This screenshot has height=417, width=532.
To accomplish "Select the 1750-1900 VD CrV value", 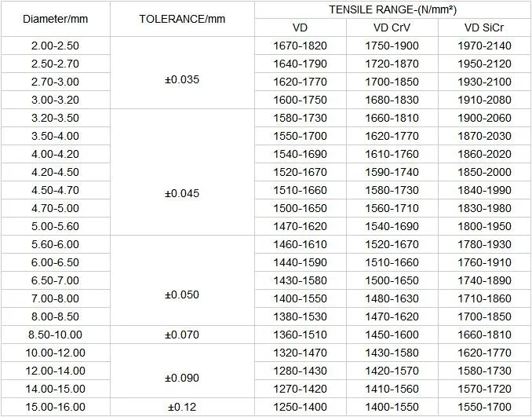I will pyautogui.click(x=392, y=46).
